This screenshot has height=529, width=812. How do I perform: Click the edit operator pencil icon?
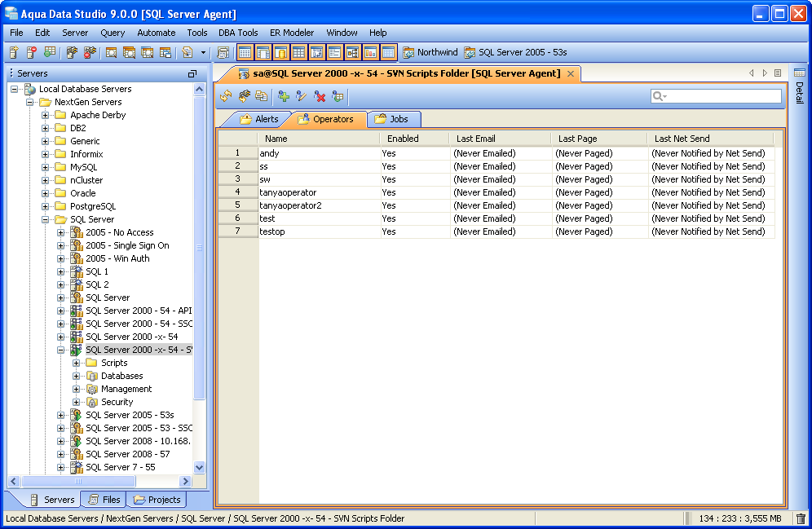[x=302, y=96]
